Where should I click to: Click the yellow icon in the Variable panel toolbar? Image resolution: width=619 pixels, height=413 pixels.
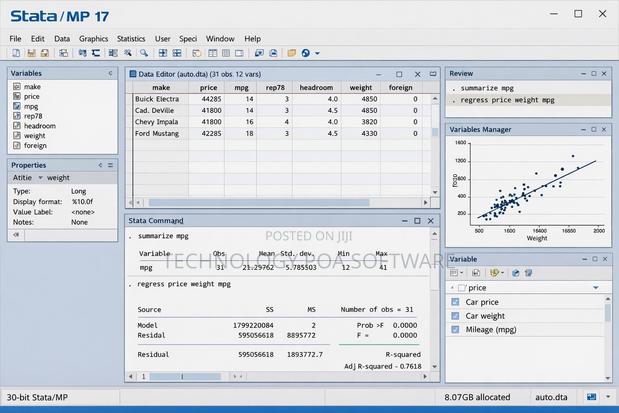[x=494, y=273]
